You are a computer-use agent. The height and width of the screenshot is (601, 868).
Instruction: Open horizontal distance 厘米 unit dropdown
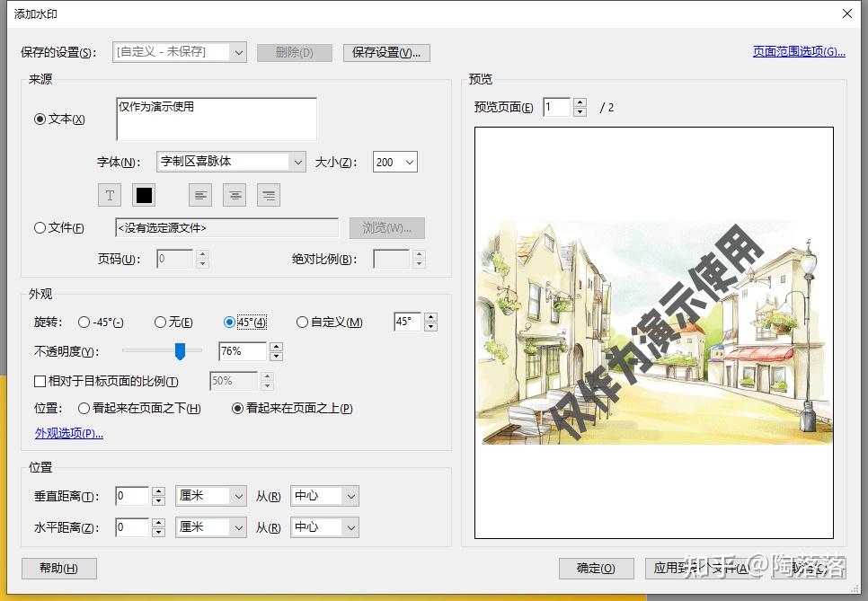click(211, 527)
